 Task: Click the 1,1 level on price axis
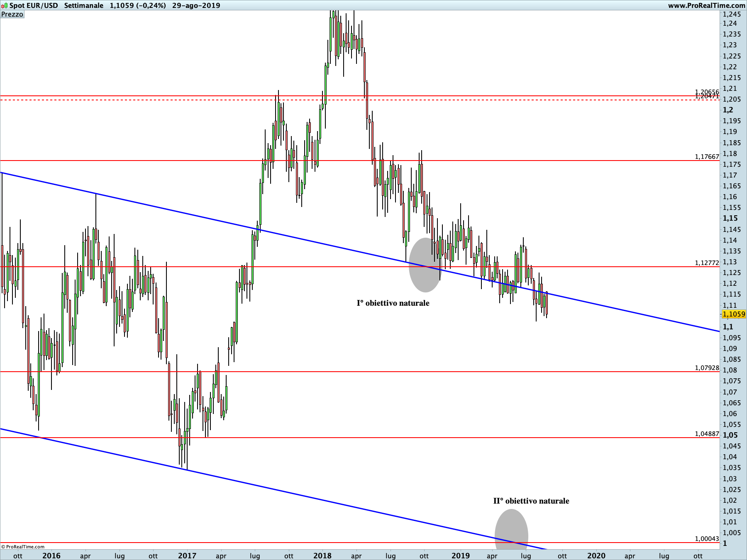[728, 327]
